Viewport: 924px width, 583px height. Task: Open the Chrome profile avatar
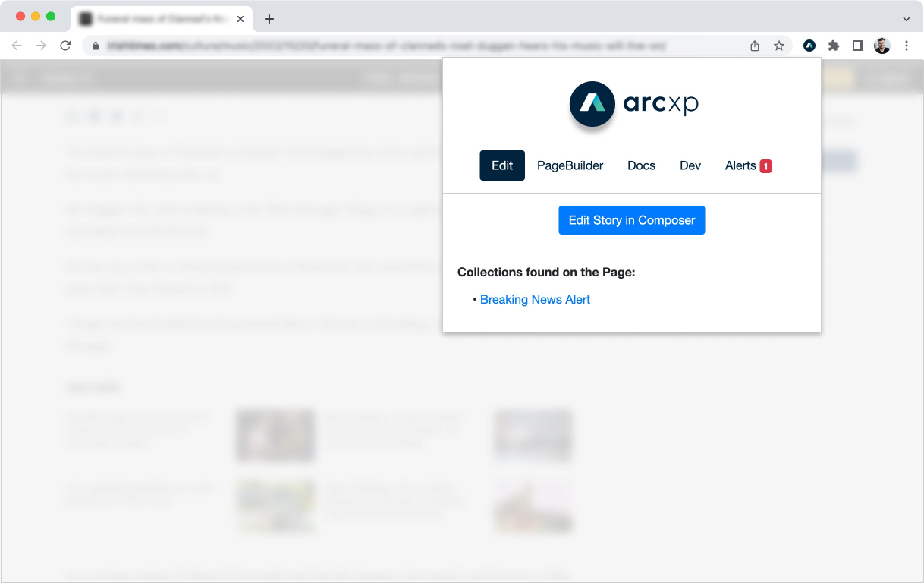(882, 46)
